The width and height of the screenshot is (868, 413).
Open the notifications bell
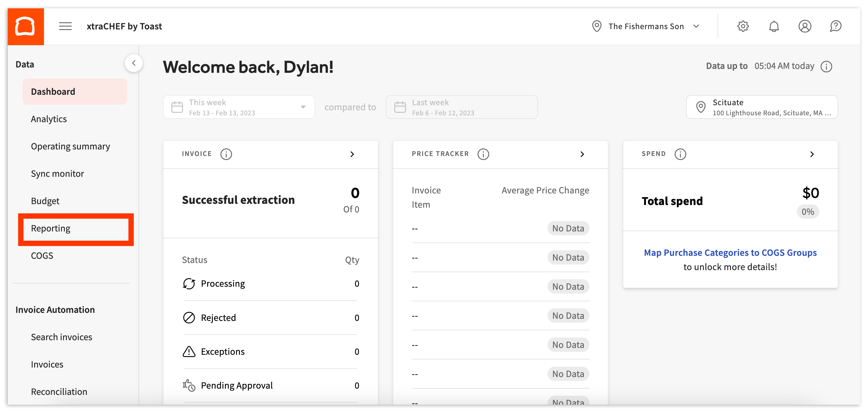(x=774, y=26)
